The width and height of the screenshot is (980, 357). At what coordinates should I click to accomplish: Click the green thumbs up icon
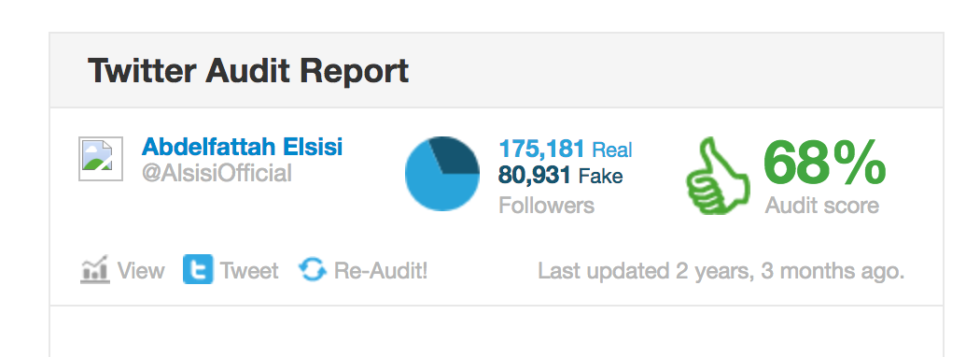coord(718,177)
